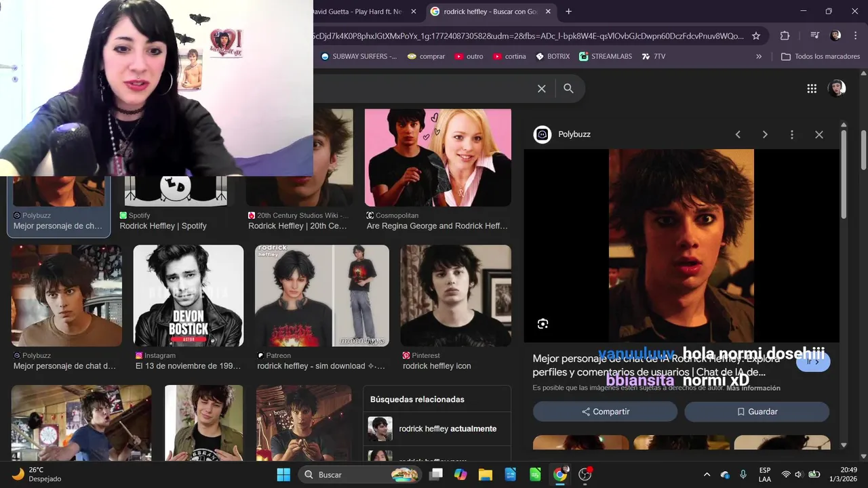Close the rodrick heffley search tab
Screen dimensions: 868x488
(x=548, y=12)
